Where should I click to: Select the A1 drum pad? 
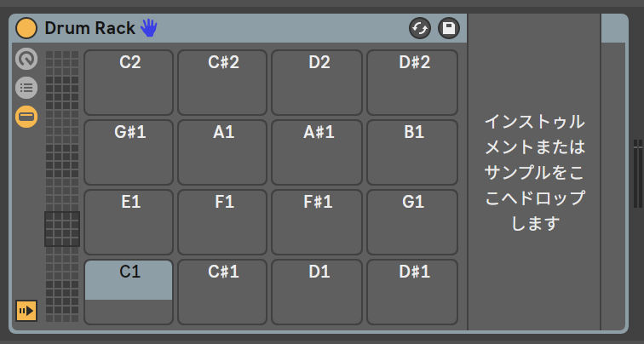(222, 152)
